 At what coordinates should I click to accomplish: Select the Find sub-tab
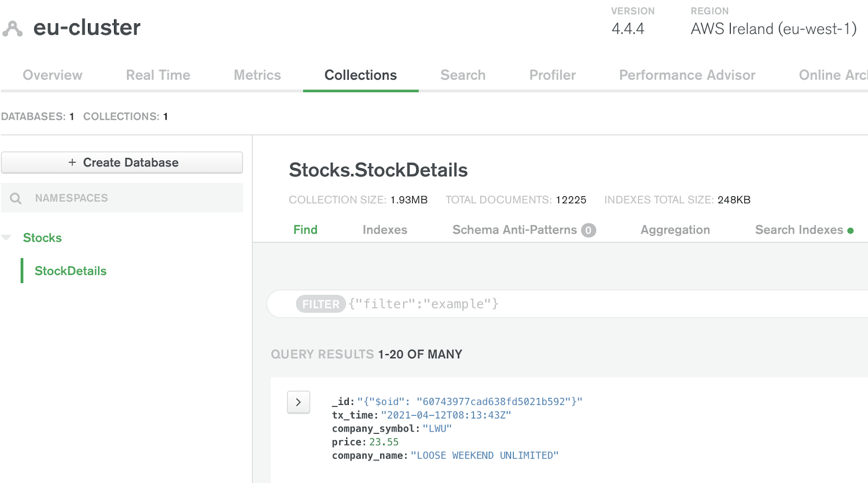(305, 230)
